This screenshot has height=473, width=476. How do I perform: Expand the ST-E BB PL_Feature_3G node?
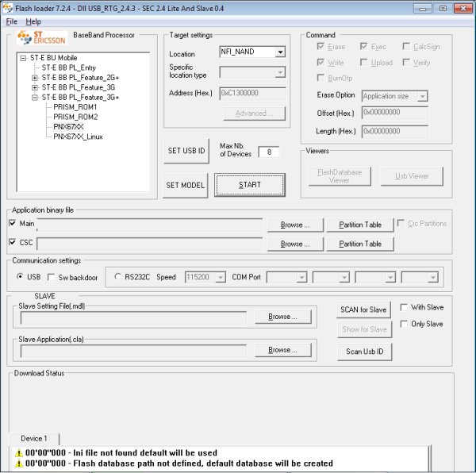coord(35,88)
